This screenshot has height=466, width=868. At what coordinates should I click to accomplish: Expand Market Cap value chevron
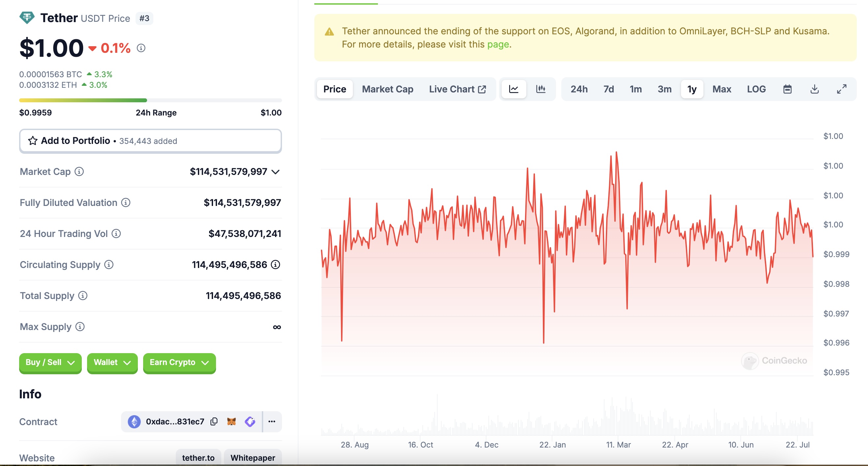(x=276, y=172)
